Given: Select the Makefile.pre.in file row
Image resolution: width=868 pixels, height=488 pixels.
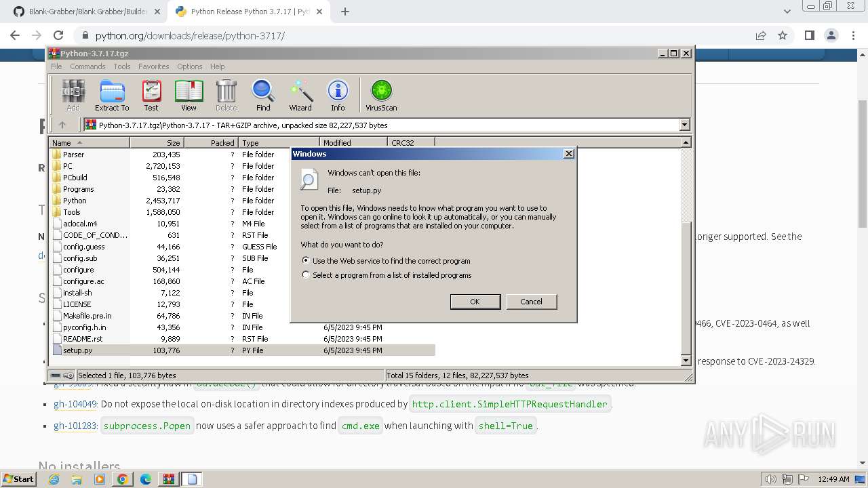Looking at the screenshot, I should [242, 316].
